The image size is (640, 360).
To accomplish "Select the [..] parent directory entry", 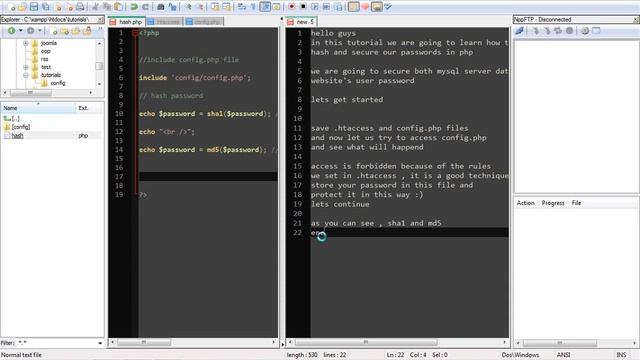I will 11,118.
